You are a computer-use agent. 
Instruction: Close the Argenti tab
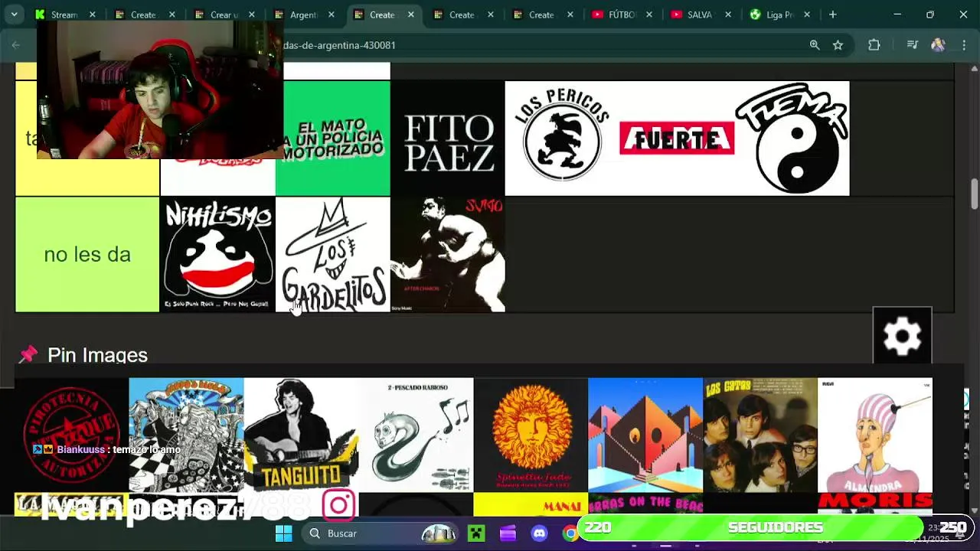pos(331,15)
